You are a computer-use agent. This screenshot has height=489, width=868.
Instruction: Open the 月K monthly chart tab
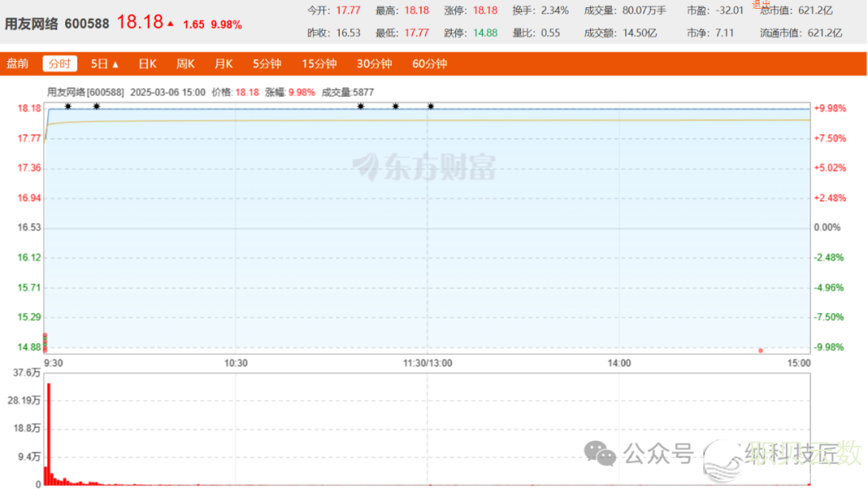223,64
